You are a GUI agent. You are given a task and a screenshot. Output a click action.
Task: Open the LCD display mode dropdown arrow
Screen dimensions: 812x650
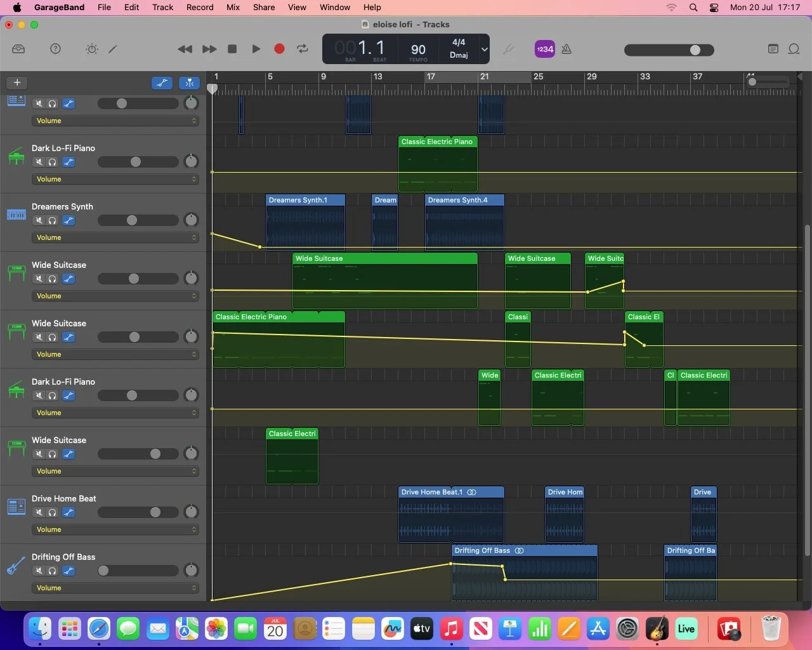(484, 49)
